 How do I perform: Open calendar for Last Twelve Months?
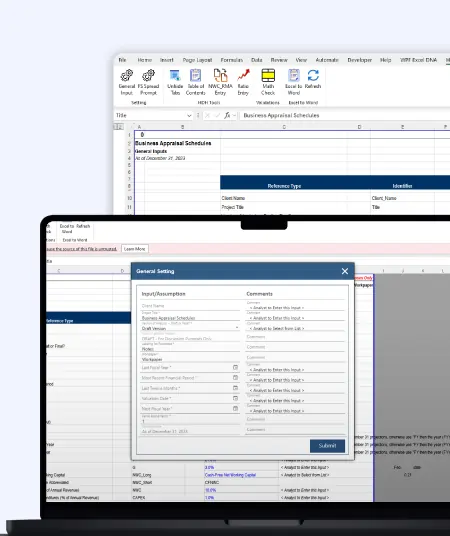tap(235, 388)
